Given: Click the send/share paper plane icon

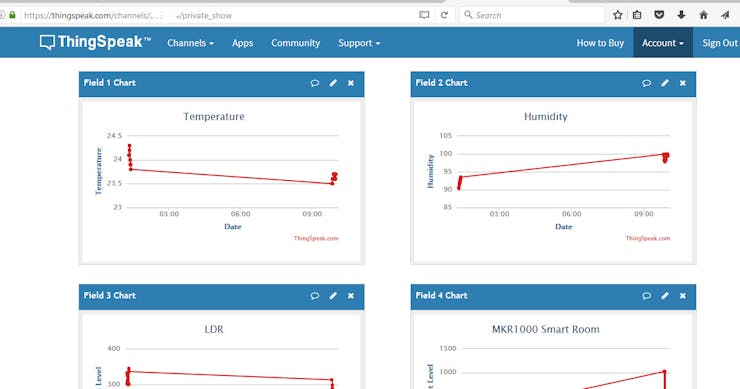Looking at the screenshot, I should (725, 15).
